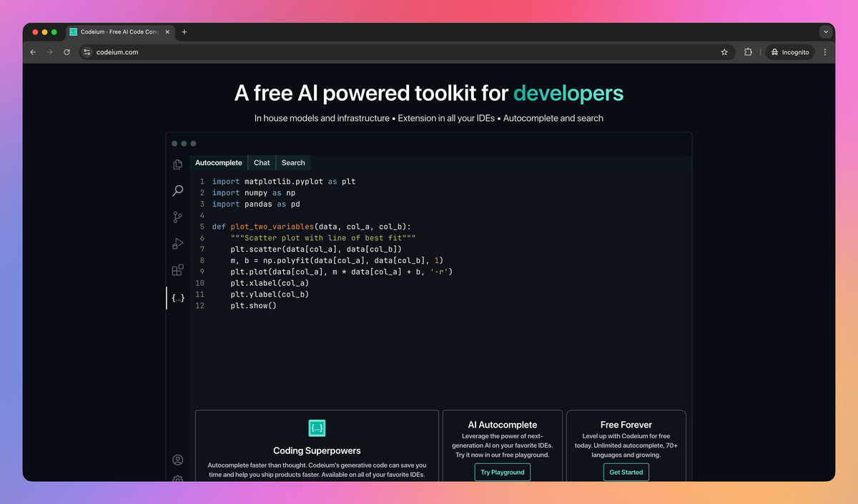858x504 pixels.
Task: Click the browser forward arrow
Action: tap(49, 52)
